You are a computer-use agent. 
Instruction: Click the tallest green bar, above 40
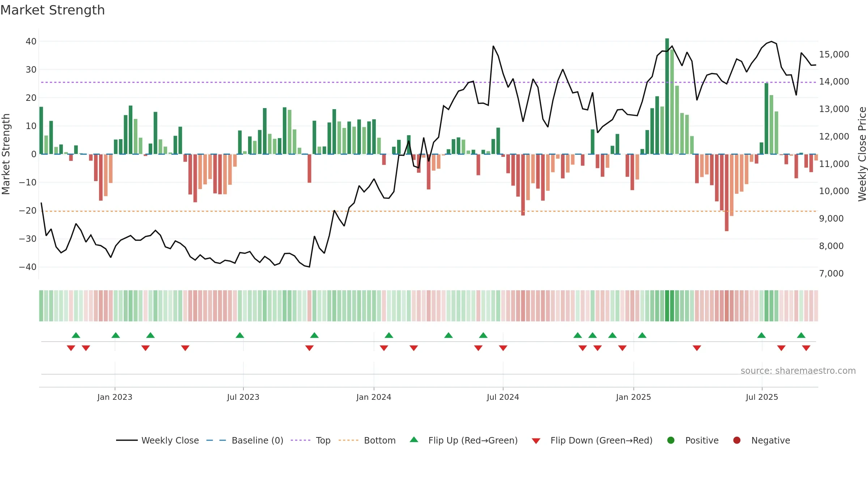pos(667,96)
